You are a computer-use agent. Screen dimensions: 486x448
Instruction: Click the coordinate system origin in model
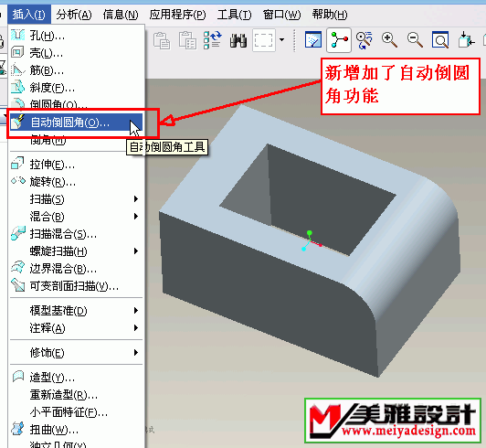(310, 241)
